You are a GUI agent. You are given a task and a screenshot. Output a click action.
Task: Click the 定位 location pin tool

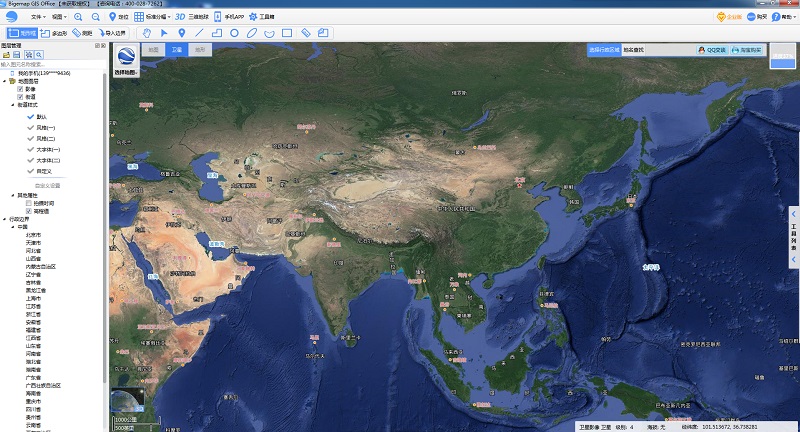click(118, 17)
